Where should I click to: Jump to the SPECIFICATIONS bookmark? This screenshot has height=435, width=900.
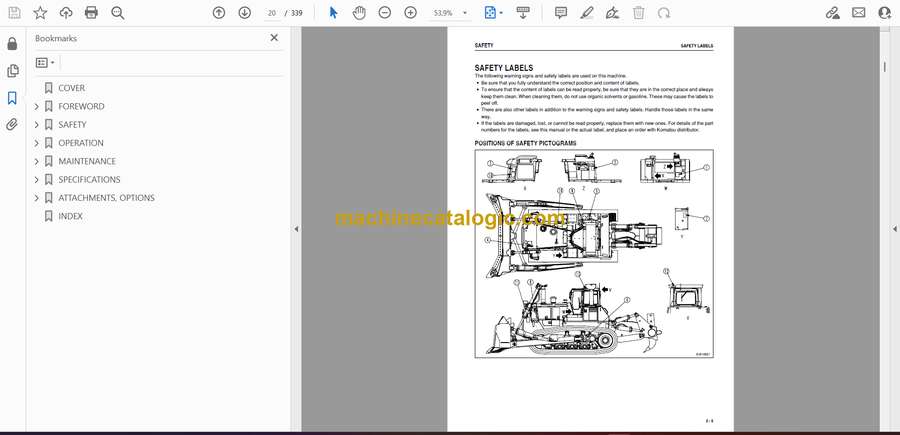pyautogui.click(x=89, y=180)
